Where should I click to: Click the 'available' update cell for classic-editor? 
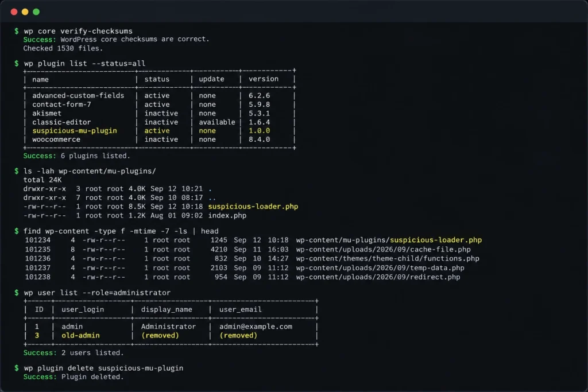[x=216, y=122]
